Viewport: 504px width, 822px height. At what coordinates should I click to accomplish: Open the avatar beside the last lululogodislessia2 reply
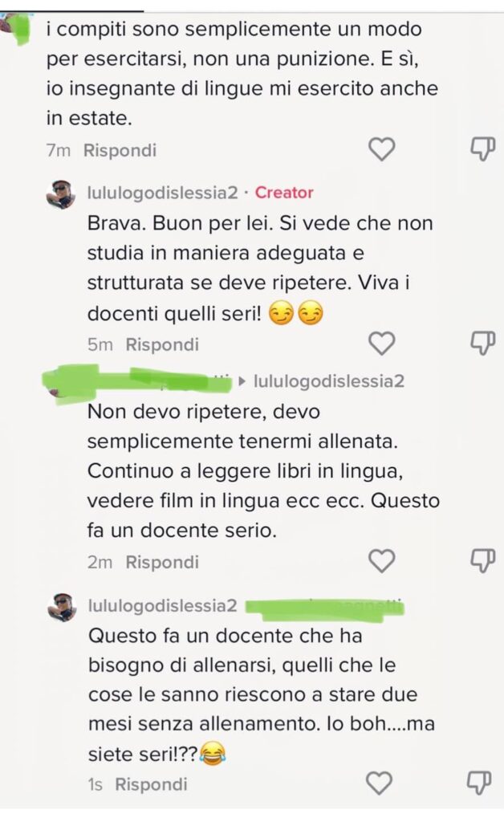62,608
